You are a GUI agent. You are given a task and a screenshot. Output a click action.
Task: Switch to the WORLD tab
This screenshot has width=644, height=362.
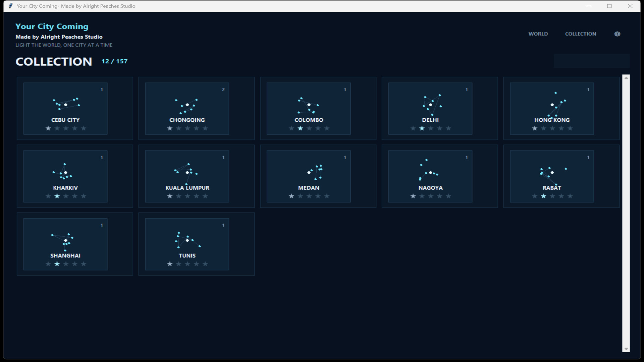coord(538,34)
